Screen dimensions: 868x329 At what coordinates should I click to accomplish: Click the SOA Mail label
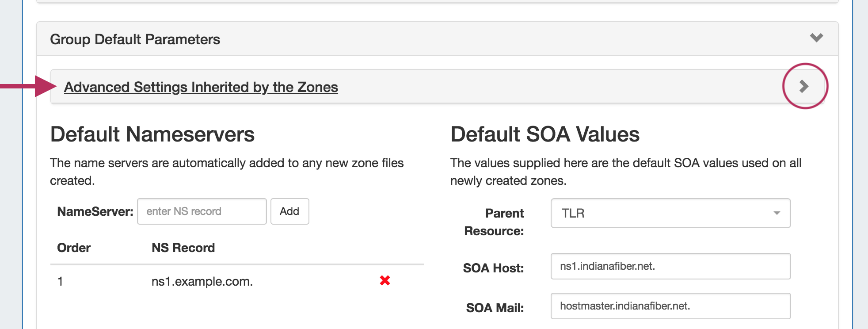pos(495,308)
